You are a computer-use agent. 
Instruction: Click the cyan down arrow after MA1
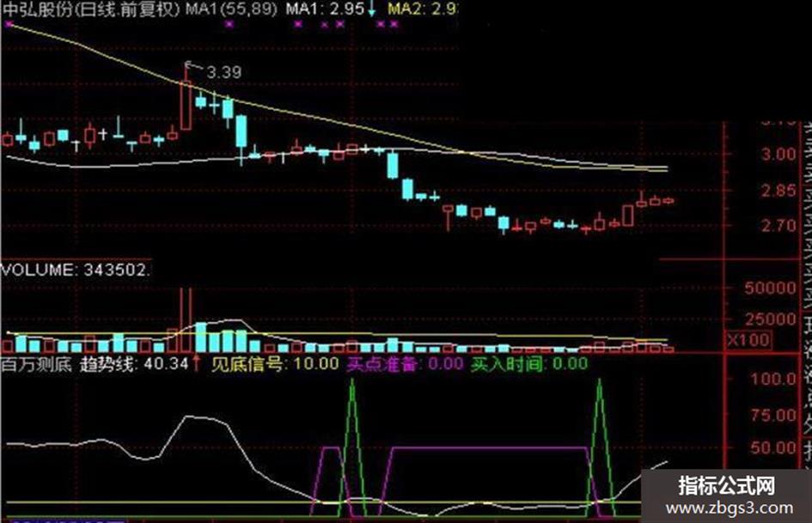[371, 9]
